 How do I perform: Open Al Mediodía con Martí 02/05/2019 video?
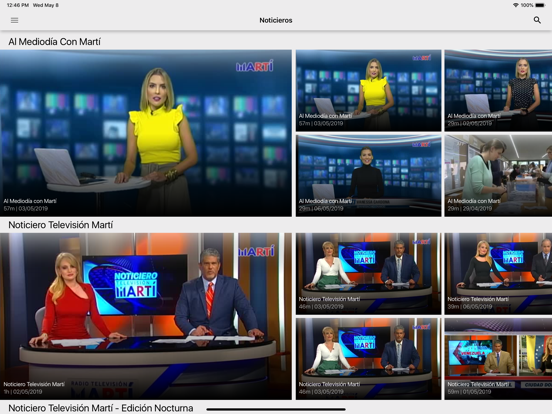click(498, 90)
